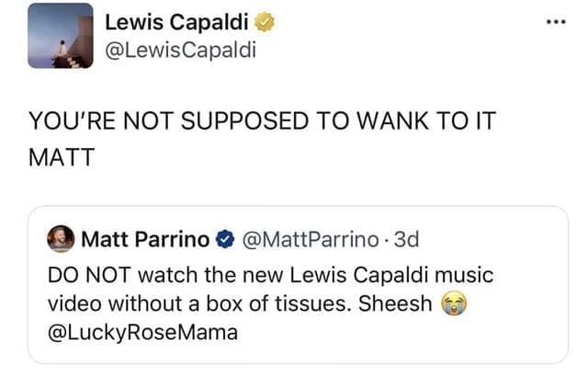Open Lewis Capaldi's profile picture
Viewport: 588px width, 377px height.
pos(60,36)
